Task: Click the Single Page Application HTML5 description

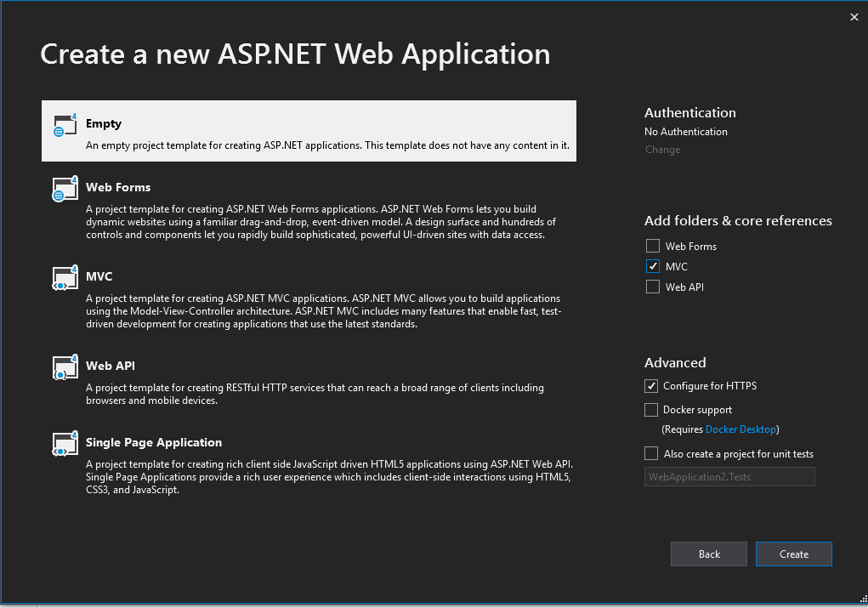Action: (x=329, y=477)
